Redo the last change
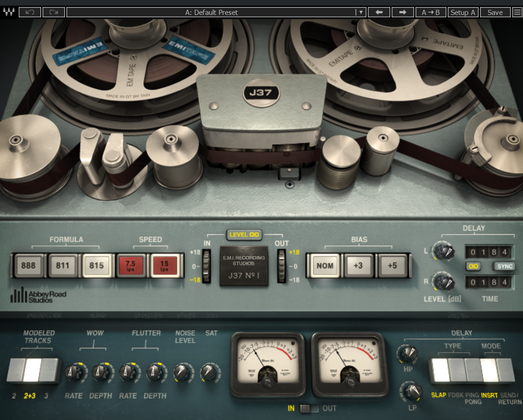This screenshot has width=523, height=420. pyautogui.click(x=54, y=12)
